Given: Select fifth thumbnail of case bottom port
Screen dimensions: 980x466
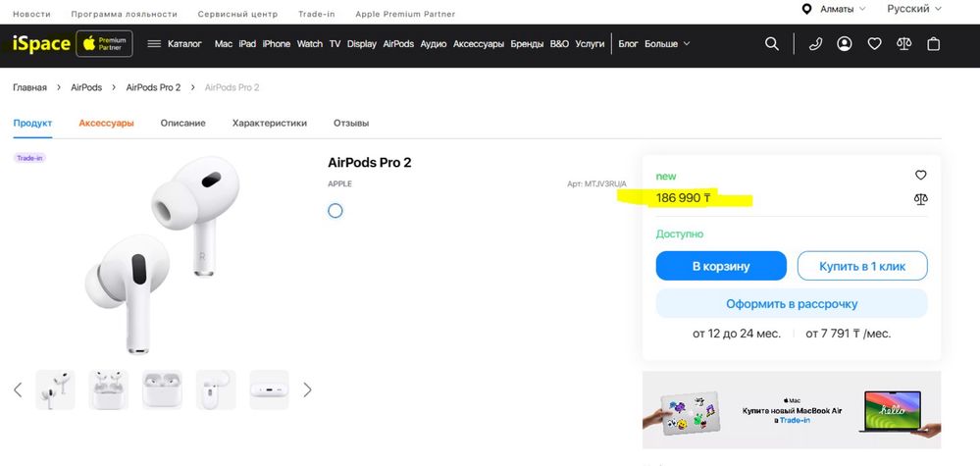Looking at the screenshot, I should [270, 389].
